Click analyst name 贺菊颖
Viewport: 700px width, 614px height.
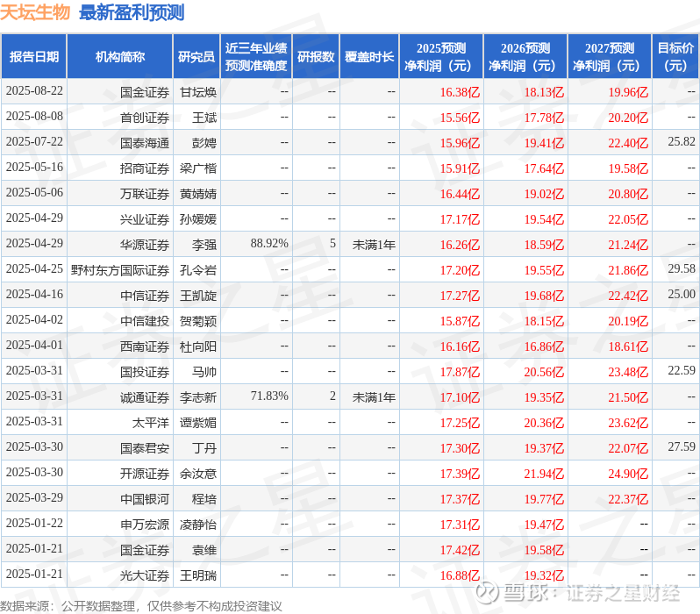pos(198,322)
